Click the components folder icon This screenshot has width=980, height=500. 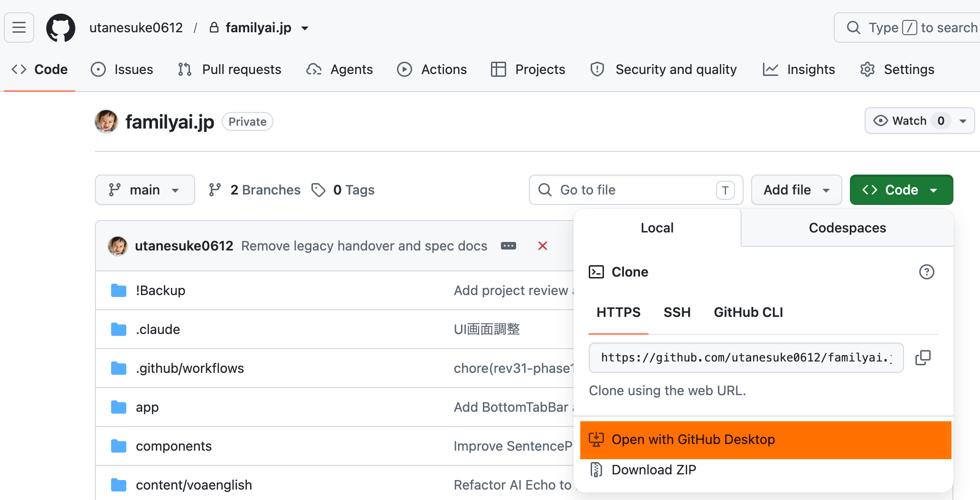point(119,446)
